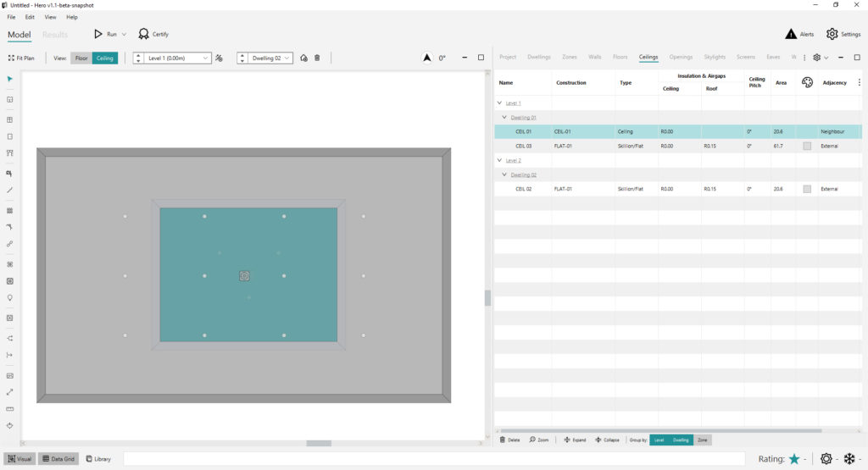Click the Library button
Image resolution: width=868 pixels, height=470 pixels.
point(98,459)
